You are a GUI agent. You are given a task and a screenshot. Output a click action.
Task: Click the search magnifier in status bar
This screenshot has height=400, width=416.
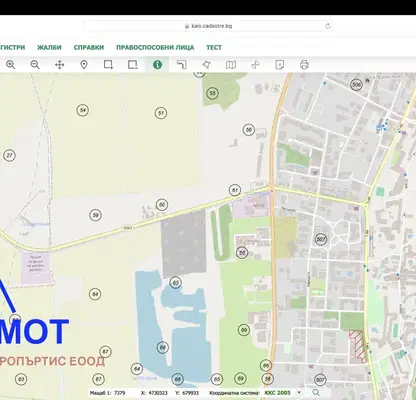[316, 393]
